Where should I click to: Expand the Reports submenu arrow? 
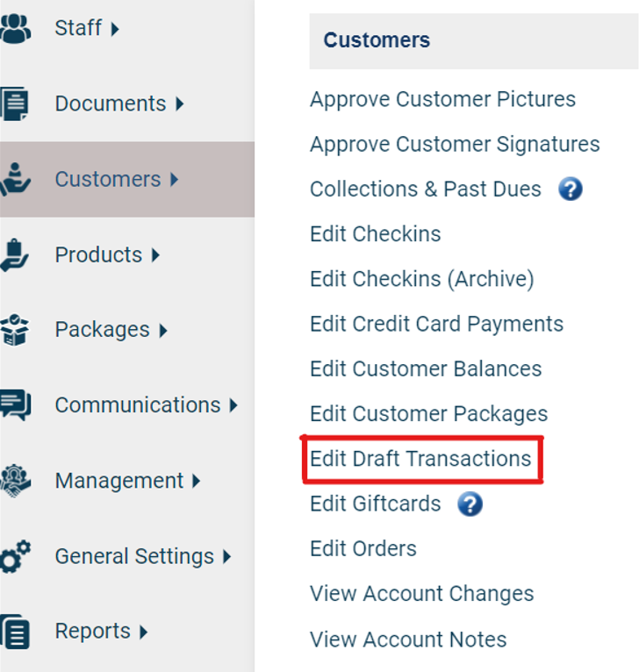pyautogui.click(x=143, y=632)
